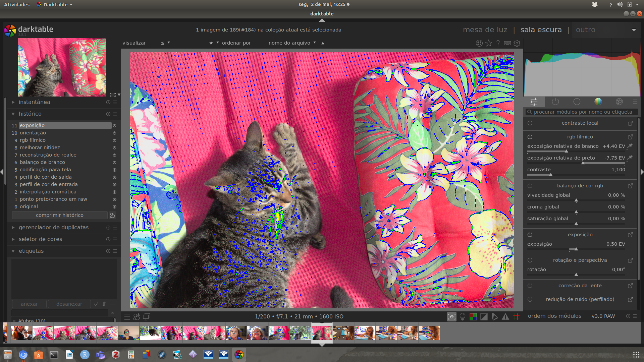Open rgb filmico white exposure picker

tap(630, 146)
